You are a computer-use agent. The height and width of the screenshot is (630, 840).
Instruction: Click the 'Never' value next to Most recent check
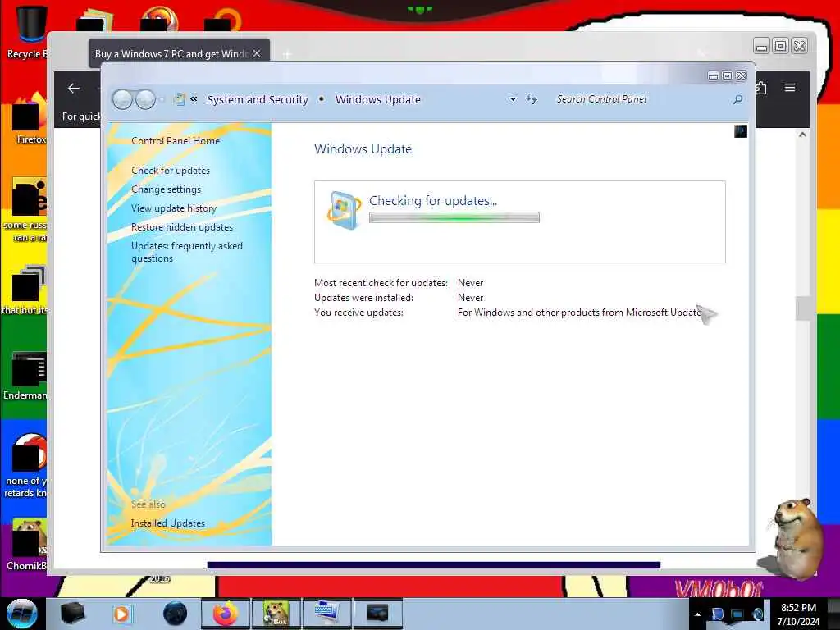[470, 283]
